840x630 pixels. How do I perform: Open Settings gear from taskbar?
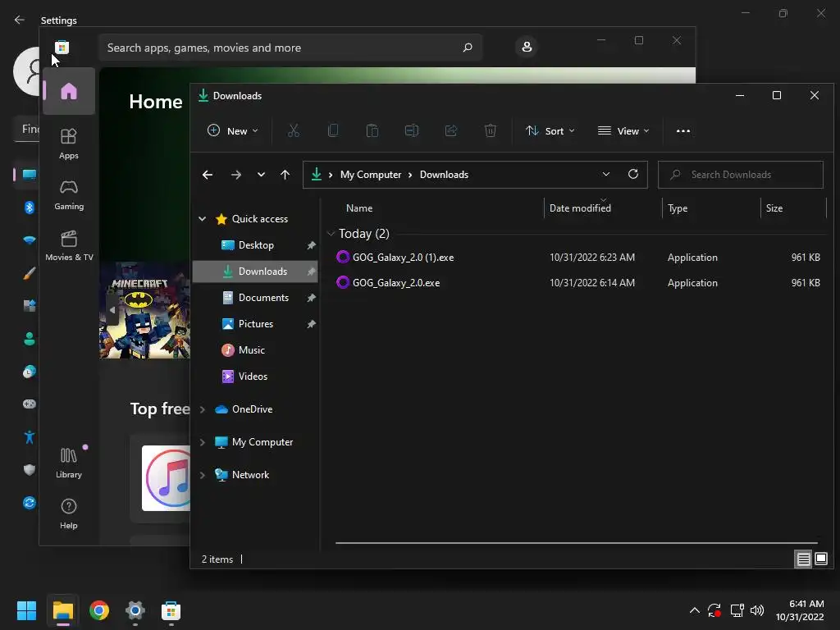tap(135, 610)
